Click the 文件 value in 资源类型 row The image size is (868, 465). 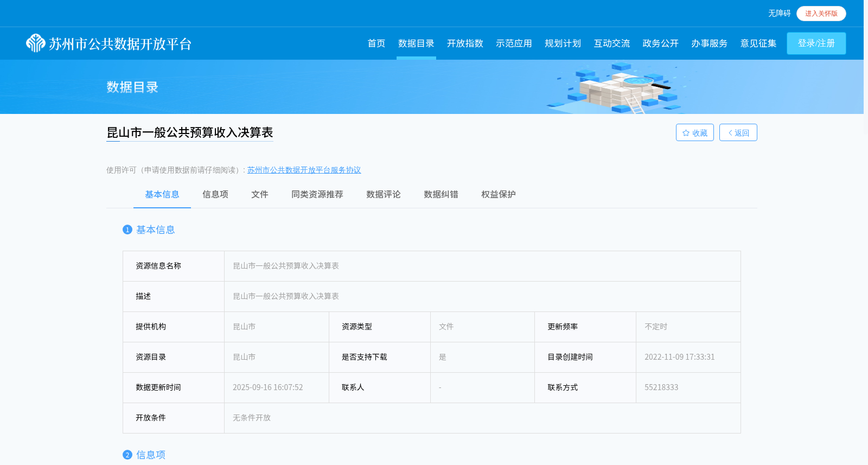[446, 327]
